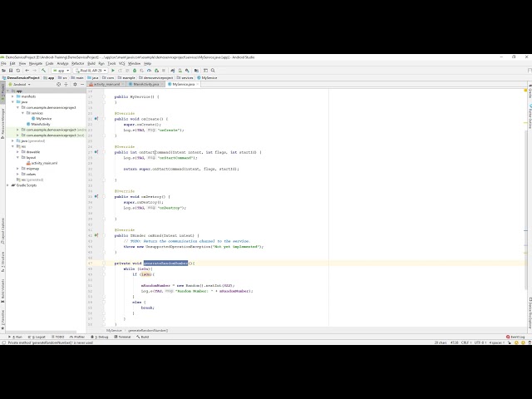Click the Search Everywhere magnifier icon
532x399 pixels.
(213, 71)
